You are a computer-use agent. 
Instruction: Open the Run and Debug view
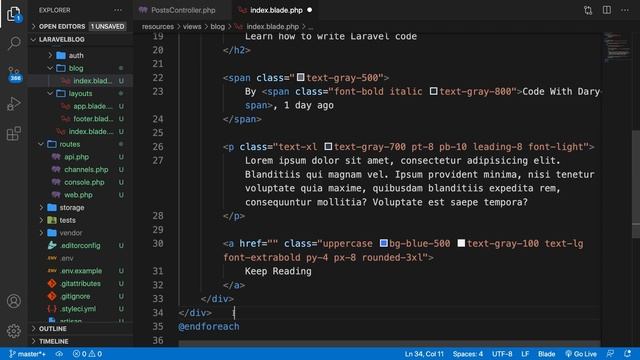(x=14, y=104)
